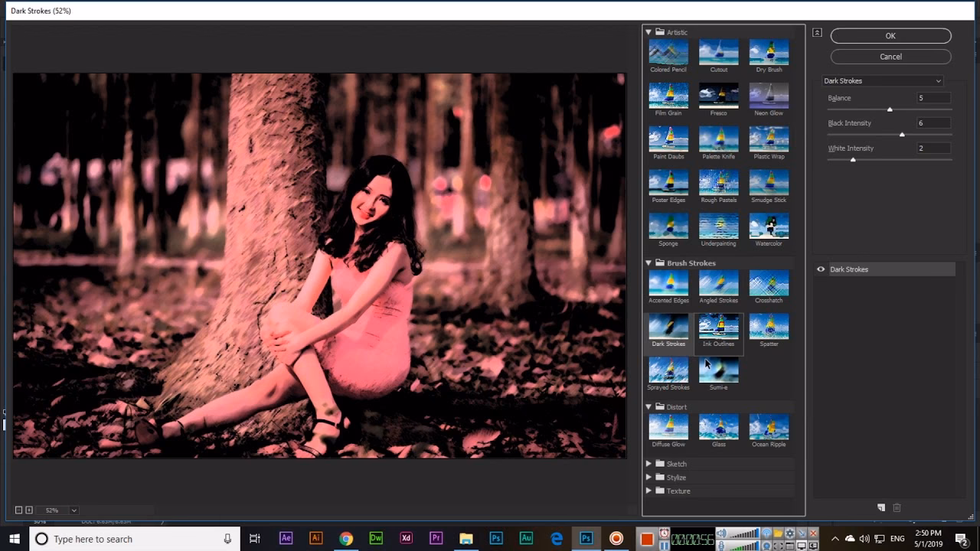Choose the Sumi-e filter
The width and height of the screenshot is (980, 551).
[x=718, y=371]
